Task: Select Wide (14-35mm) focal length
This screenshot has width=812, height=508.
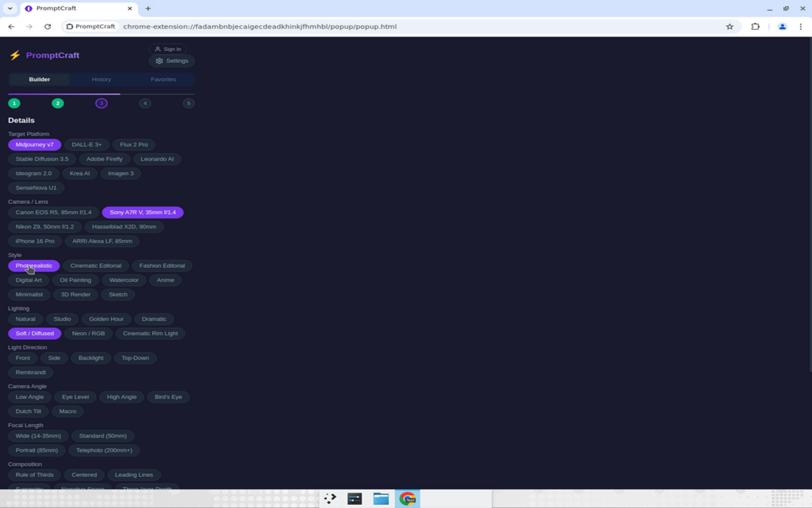Action: pos(39,436)
